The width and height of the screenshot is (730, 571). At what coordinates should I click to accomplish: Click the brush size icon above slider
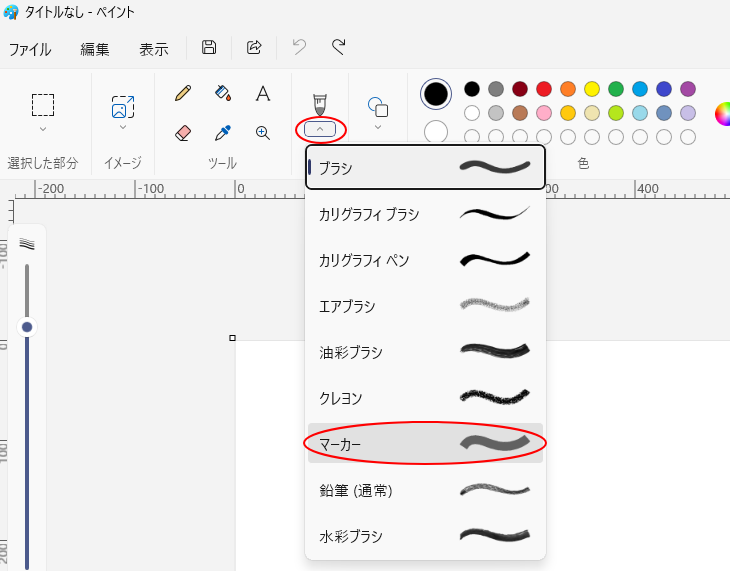[27, 244]
